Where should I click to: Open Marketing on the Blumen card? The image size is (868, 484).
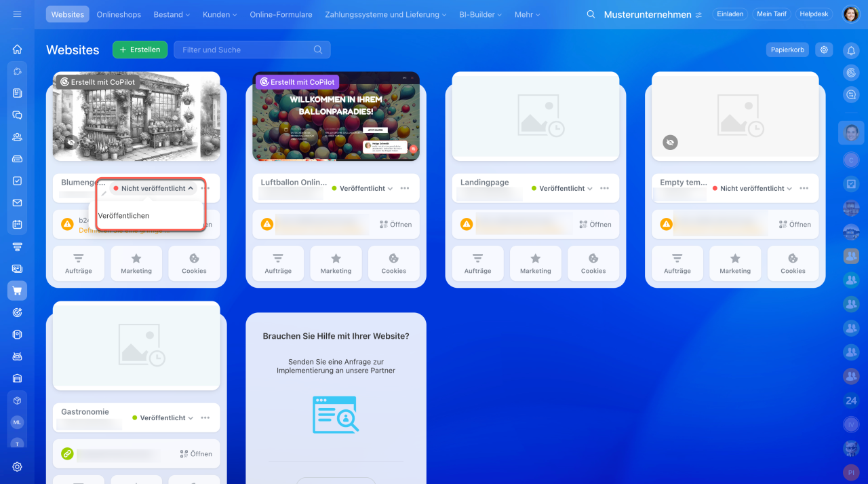pyautogui.click(x=136, y=263)
